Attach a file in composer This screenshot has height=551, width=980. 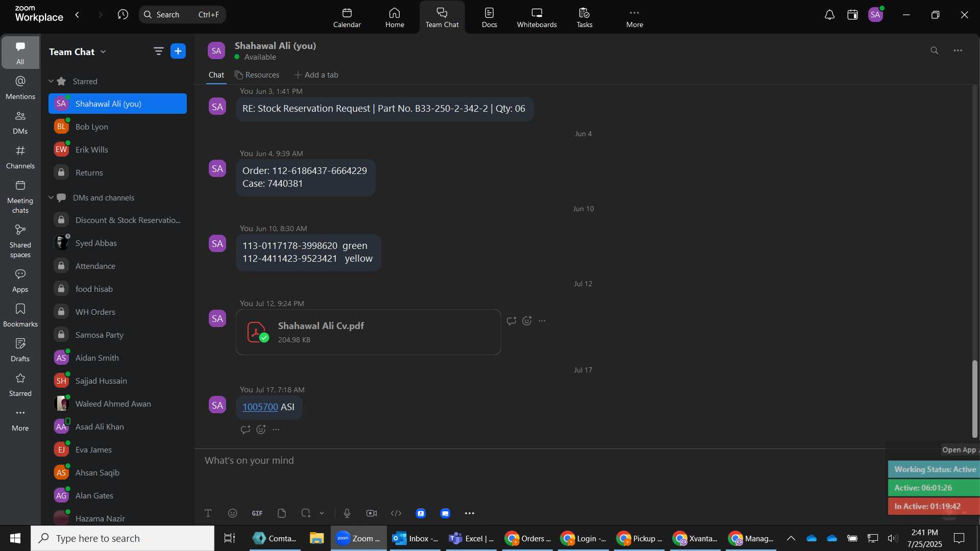pyautogui.click(x=282, y=513)
